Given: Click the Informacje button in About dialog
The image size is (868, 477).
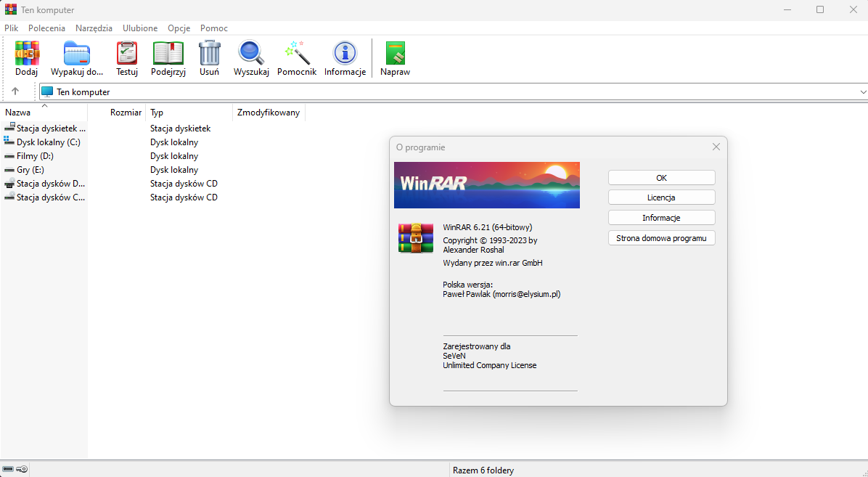Looking at the screenshot, I should tap(661, 218).
